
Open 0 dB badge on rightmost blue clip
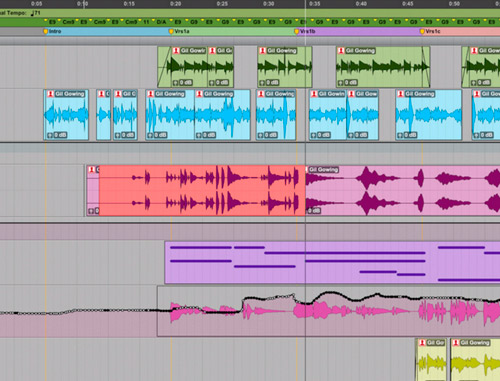484,135
